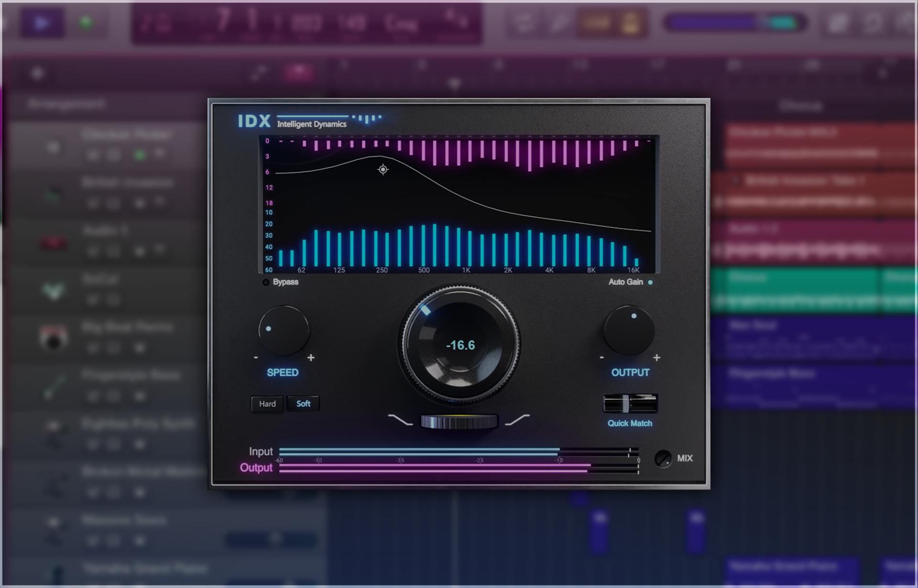Image resolution: width=918 pixels, height=588 pixels.
Task: Click the 16K frequency label on graph
Action: (x=633, y=270)
